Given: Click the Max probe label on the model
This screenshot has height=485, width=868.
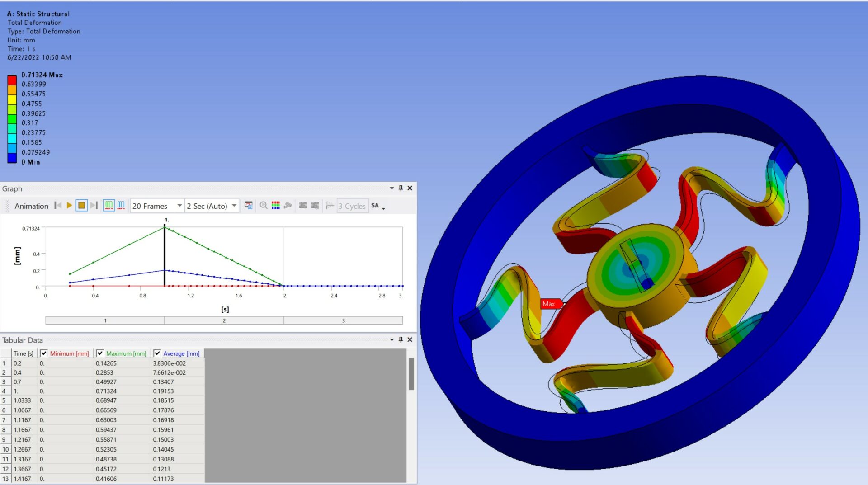Looking at the screenshot, I should click(550, 304).
